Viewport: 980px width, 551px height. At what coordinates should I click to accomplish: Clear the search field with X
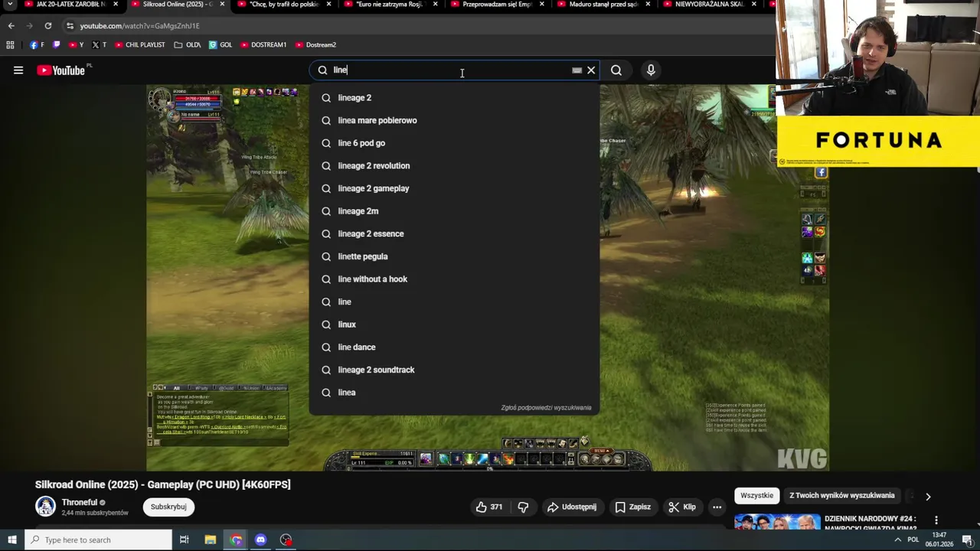(591, 70)
